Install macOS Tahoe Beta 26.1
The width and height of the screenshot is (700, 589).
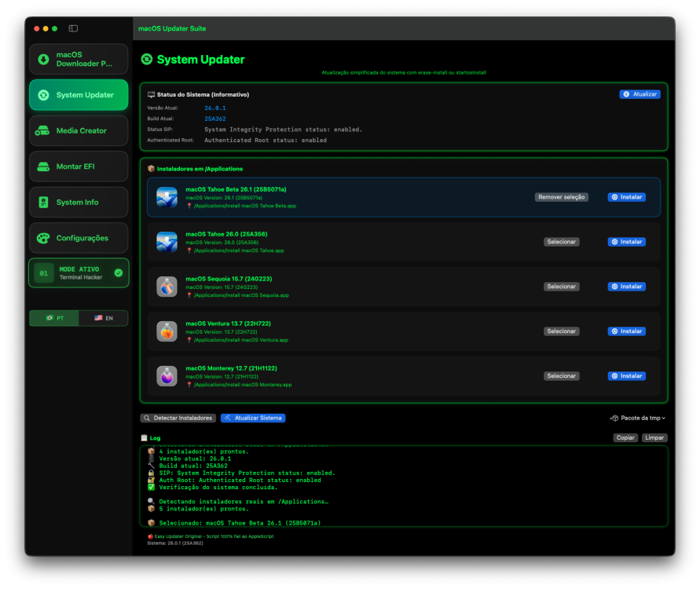click(626, 197)
